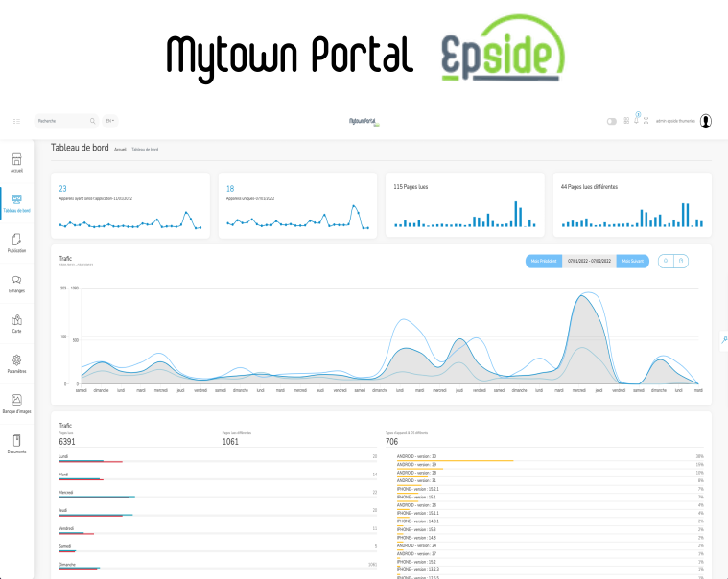The image size is (728, 579).
Task: Click the Jeudi row label
Action: coord(62,510)
